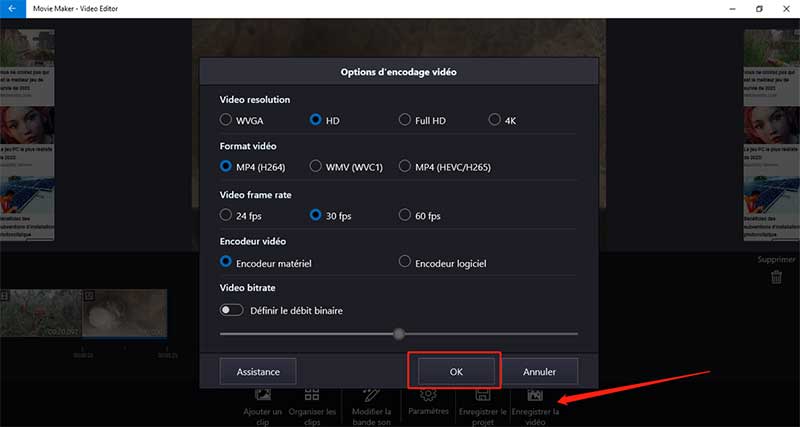This screenshot has height=427, width=800.
Task: Click the video bitrate slider handle
Action: [x=399, y=334]
